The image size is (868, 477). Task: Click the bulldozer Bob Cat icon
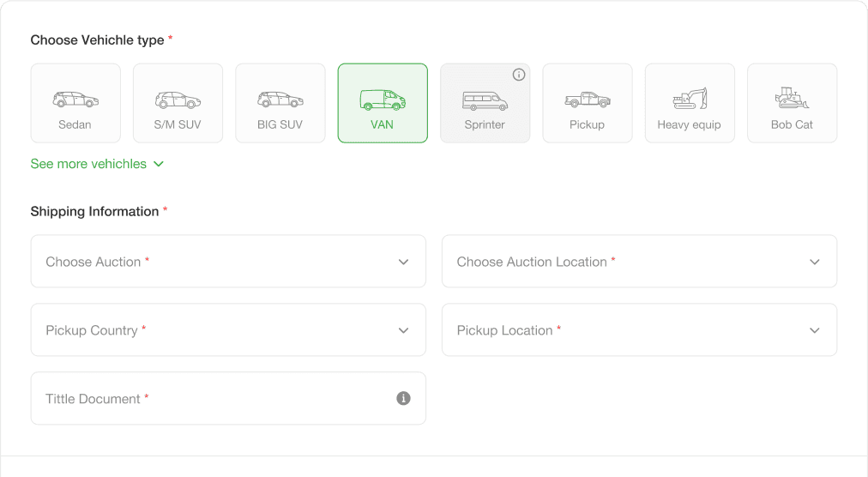click(792, 98)
